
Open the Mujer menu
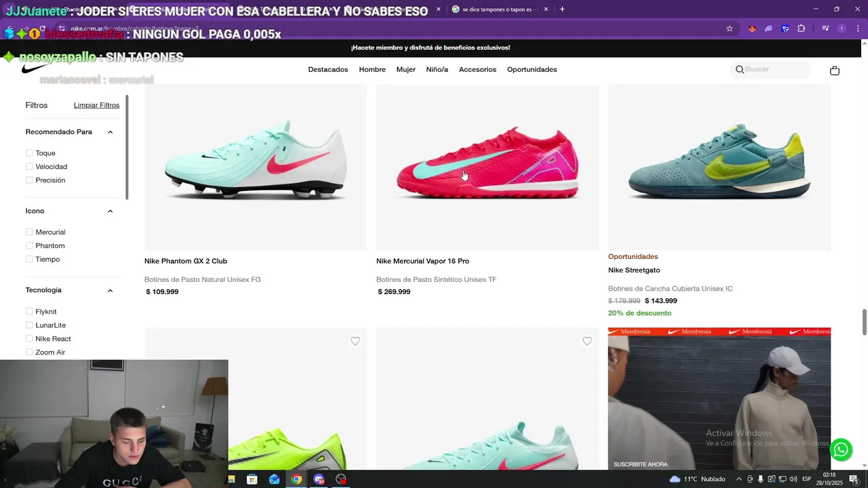click(x=406, y=70)
